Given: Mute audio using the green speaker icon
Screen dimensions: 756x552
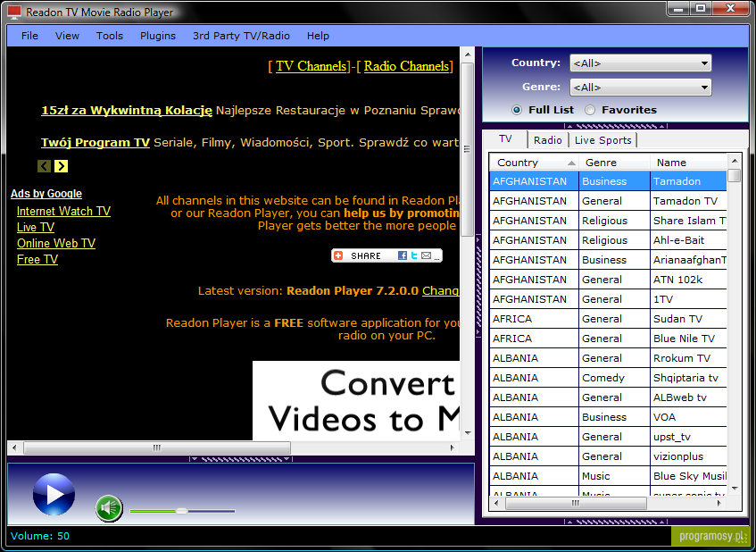Looking at the screenshot, I should (x=109, y=508).
